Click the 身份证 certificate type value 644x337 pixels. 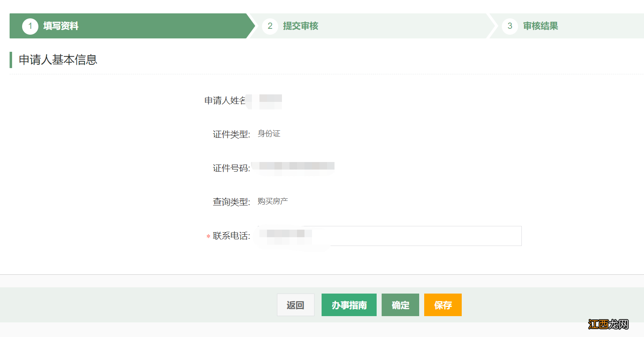[269, 134]
